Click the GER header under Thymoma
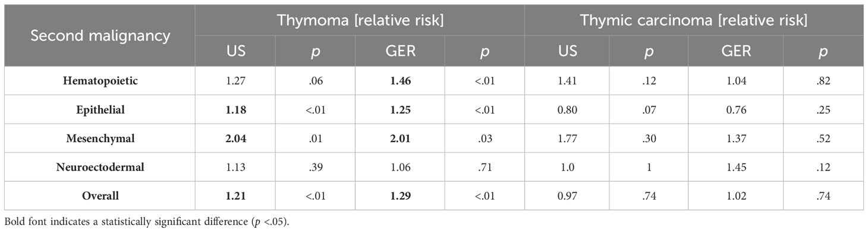 401,51
